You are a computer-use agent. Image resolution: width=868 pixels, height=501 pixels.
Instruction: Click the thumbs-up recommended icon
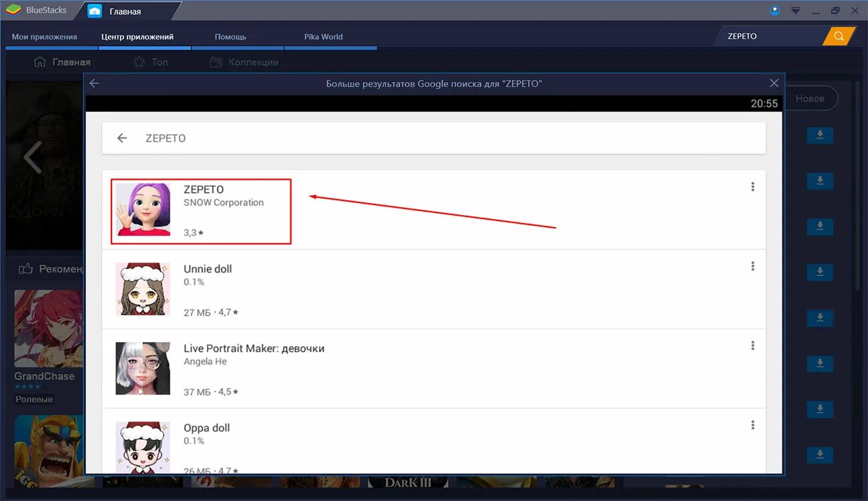26,269
